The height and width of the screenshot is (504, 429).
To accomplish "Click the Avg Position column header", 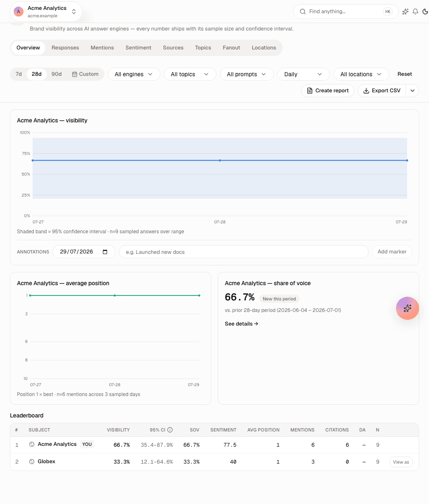I will point(264,430).
